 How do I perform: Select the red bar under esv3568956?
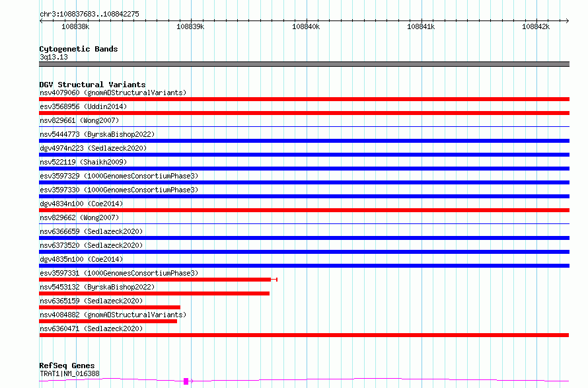304,113
